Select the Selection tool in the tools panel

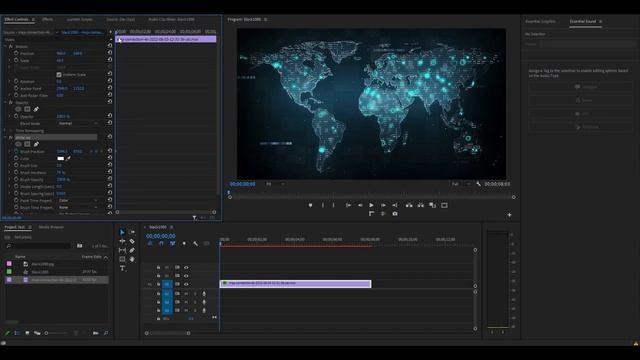122,232
